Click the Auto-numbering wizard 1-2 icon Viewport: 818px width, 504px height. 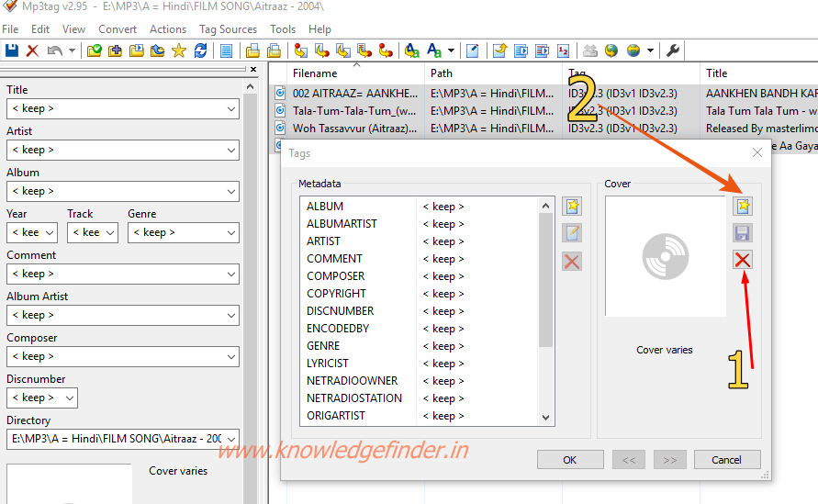tap(563, 50)
